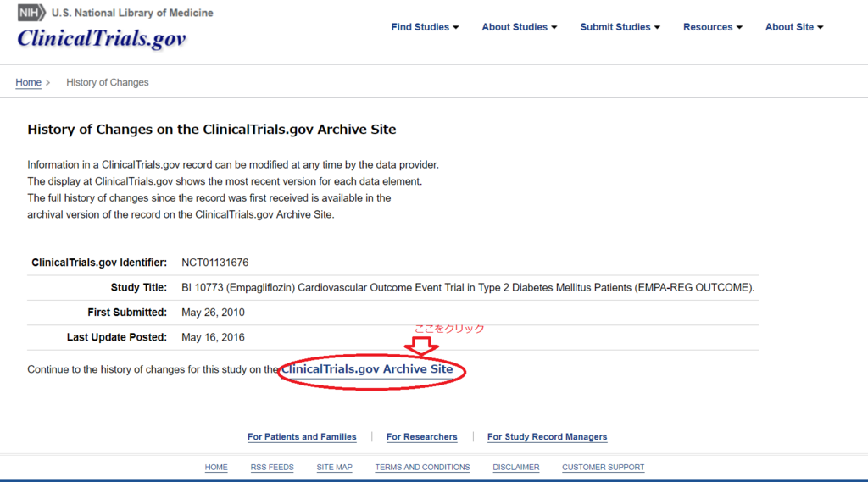Open RSS FEEDS footer link
Screen dimensions: 868x482
click(x=272, y=468)
